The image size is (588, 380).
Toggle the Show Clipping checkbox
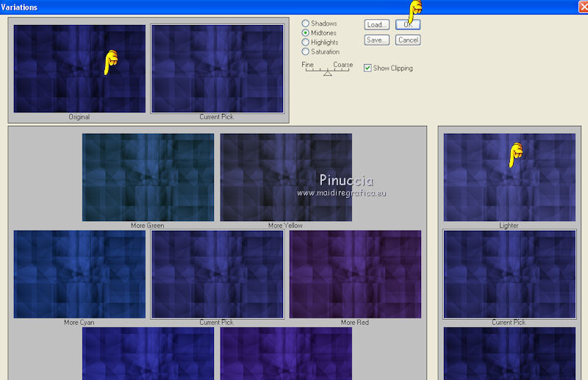[367, 68]
